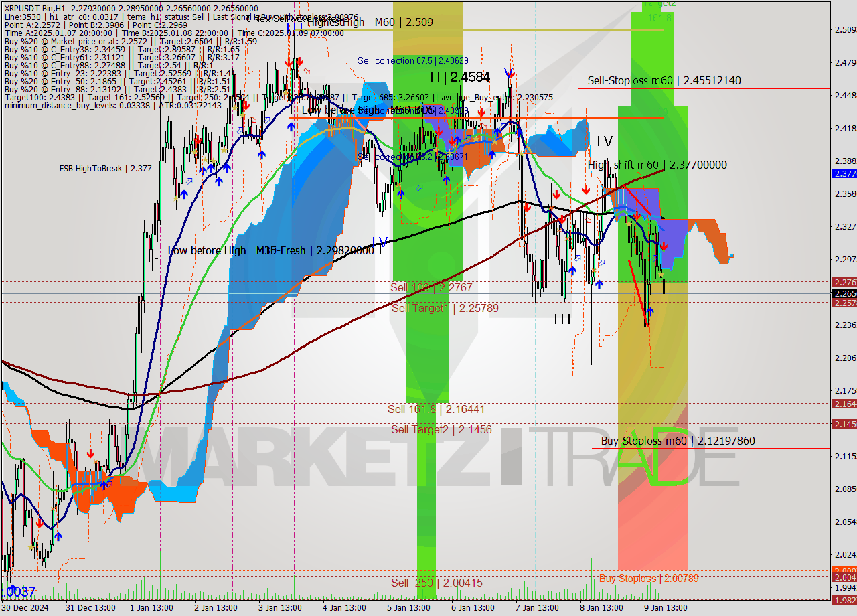This screenshot has height=616, width=857.
Task: Click the Sell Target1 2.25789 label
Action: tap(445, 308)
